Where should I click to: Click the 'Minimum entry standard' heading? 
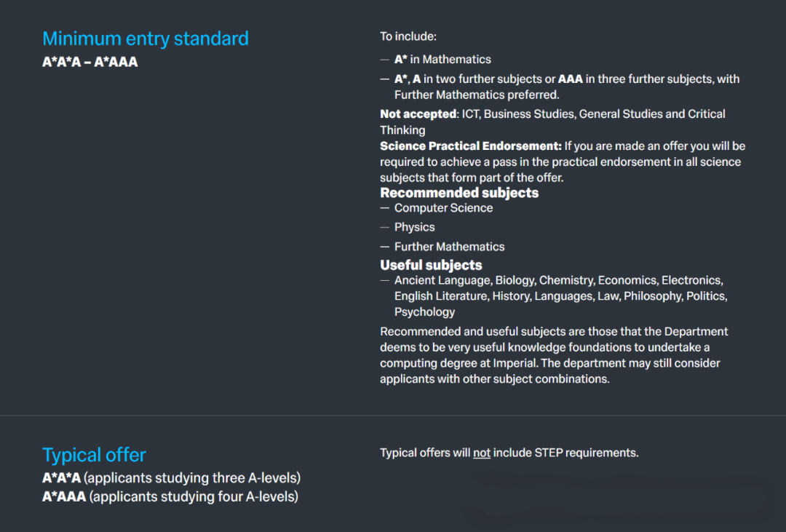point(146,39)
